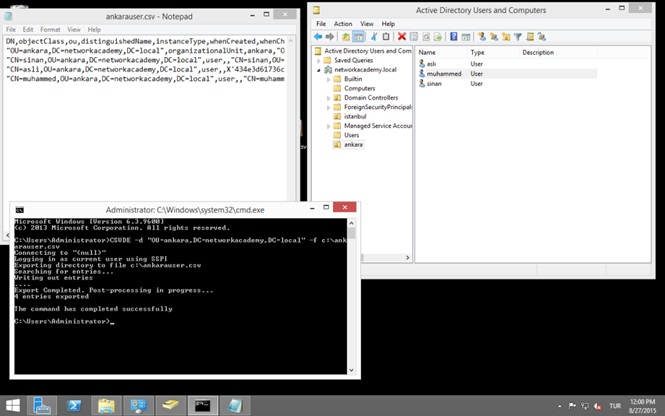The image size is (665, 416).
Task: Click the Up one level folder icon
Action: tap(346, 37)
